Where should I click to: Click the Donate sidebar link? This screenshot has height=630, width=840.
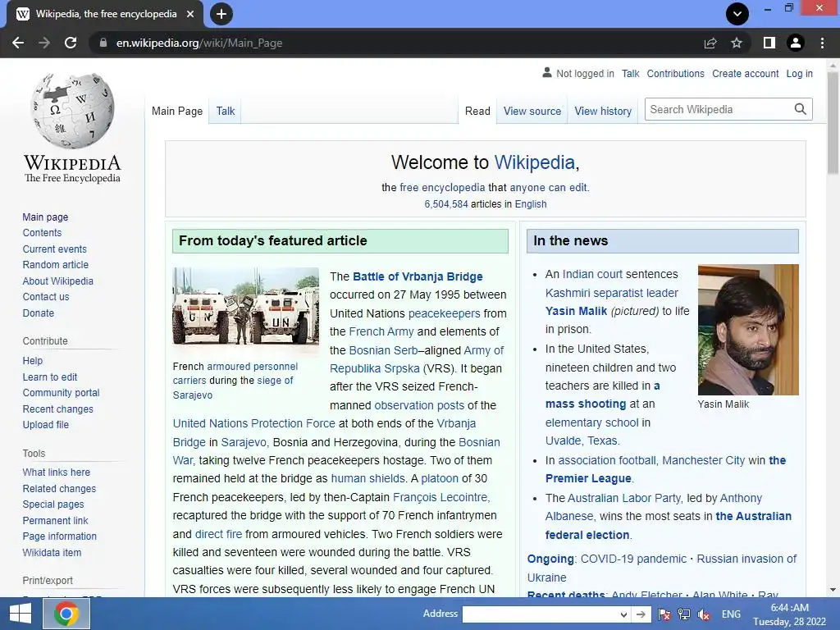coord(38,313)
